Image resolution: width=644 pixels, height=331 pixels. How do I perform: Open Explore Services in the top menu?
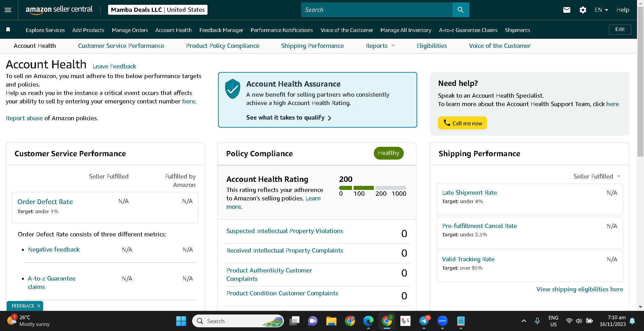pos(45,30)
